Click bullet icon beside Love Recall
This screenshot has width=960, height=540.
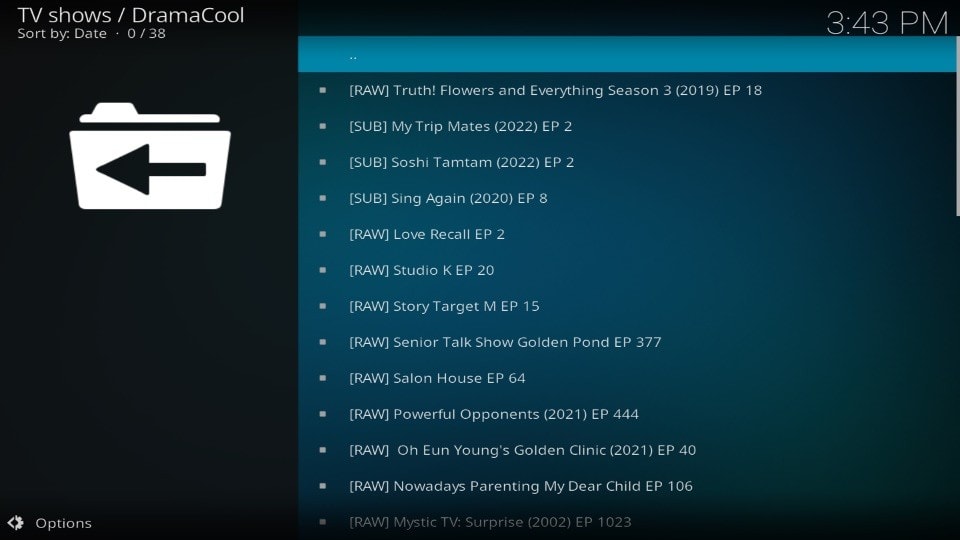tap(323, 234)
